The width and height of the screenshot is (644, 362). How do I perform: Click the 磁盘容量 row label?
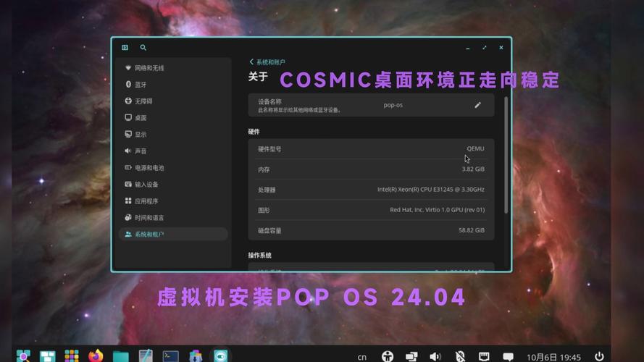269,231
